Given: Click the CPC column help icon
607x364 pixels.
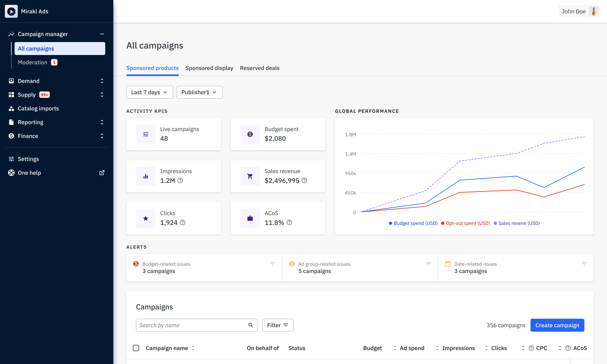Looking at the screenshot, I should (531, 348).
